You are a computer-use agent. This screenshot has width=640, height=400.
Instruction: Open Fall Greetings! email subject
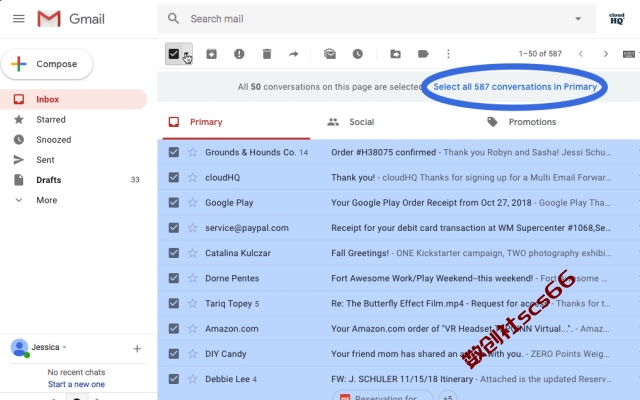360,253
